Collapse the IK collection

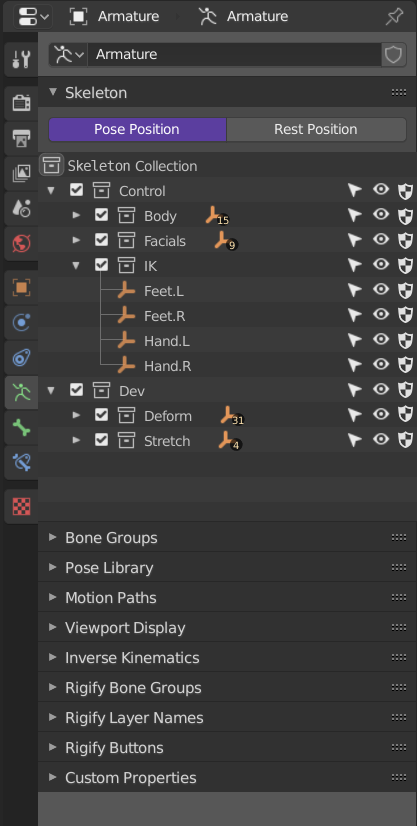click(x=76, y=266)
